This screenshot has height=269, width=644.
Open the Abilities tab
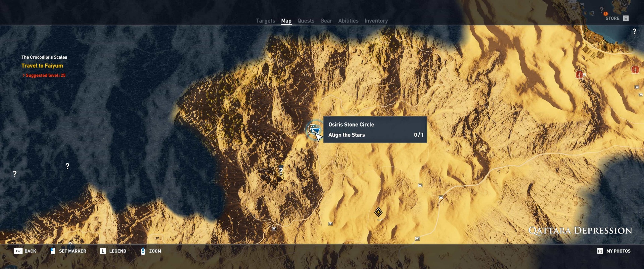tap(348, 21)
